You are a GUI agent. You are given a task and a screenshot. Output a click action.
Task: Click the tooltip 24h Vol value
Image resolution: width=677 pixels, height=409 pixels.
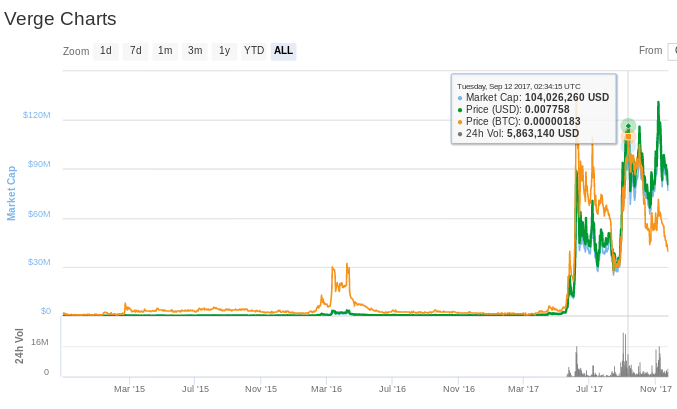[x=543, y=133]
